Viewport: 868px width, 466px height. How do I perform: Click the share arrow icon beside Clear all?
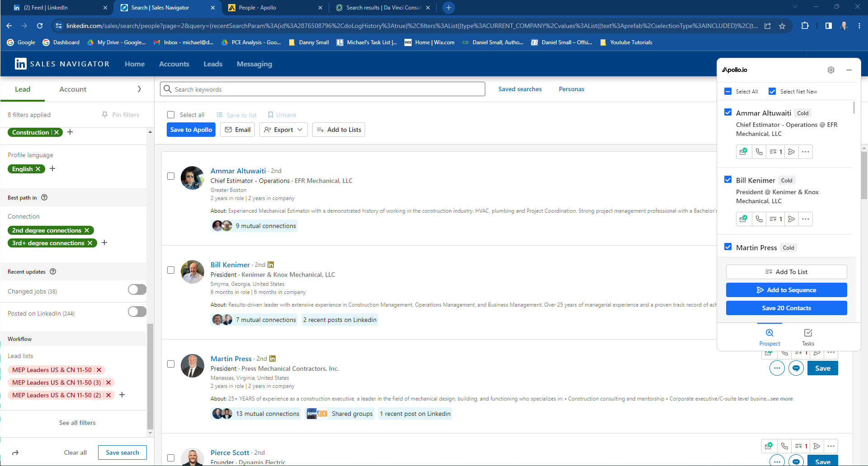click(x=15, y=452)
